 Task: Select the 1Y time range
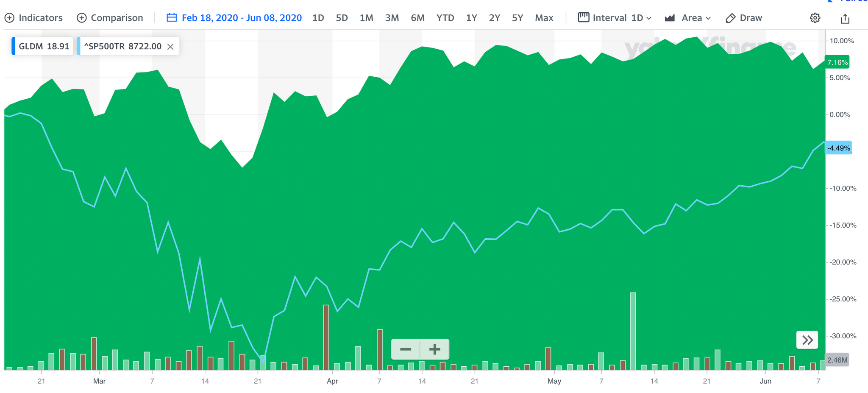(472, 18)
